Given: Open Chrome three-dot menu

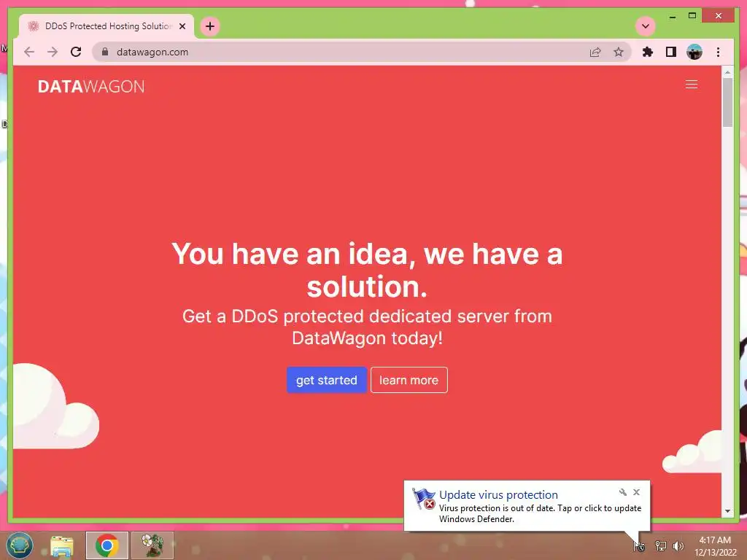Looking at the screenshot, I should point(718,52).
